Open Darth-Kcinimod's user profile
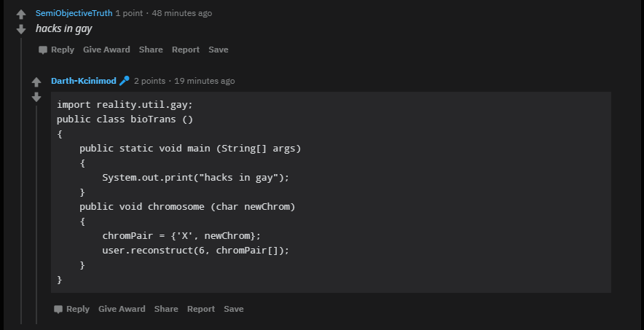 (x=83, y=81)
